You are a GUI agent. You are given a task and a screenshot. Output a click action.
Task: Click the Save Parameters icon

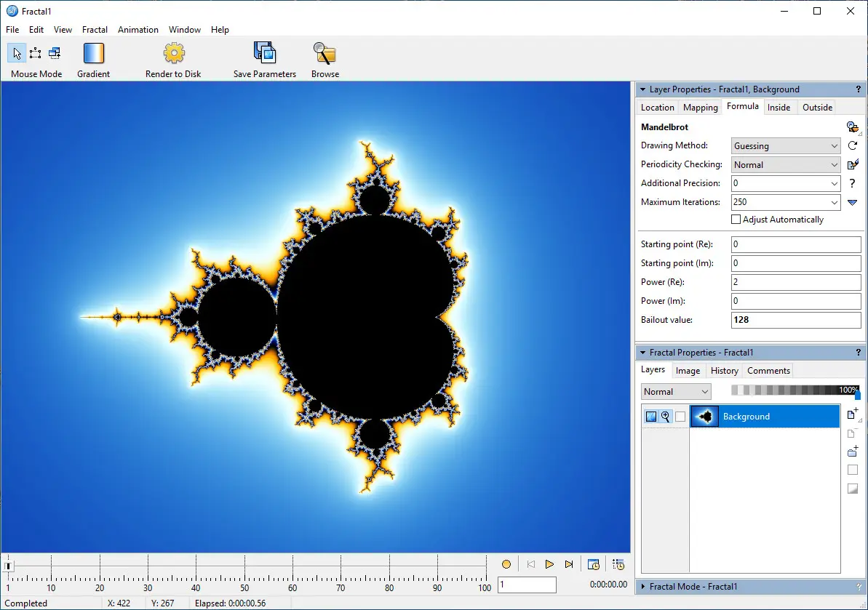click(x=265, y=54)
